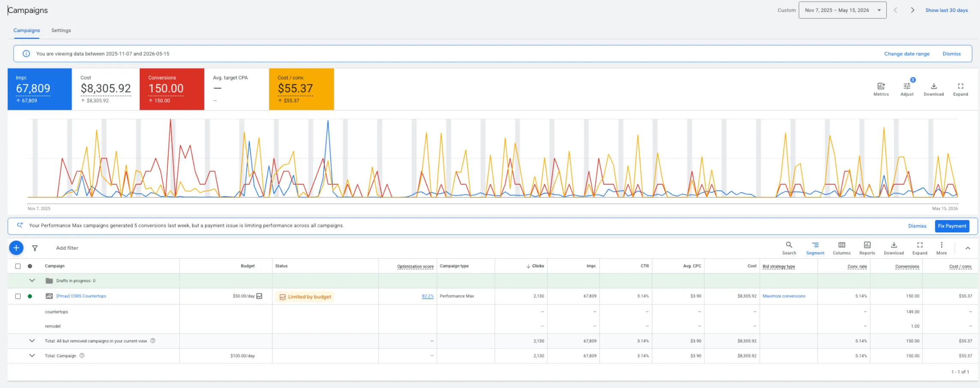
Task: Sort by Cost / conv. column header
Action: tap(960, 266)
